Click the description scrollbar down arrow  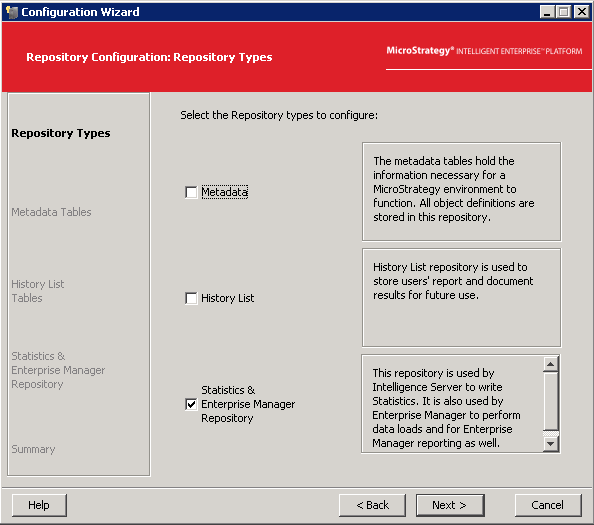point(550,444)
